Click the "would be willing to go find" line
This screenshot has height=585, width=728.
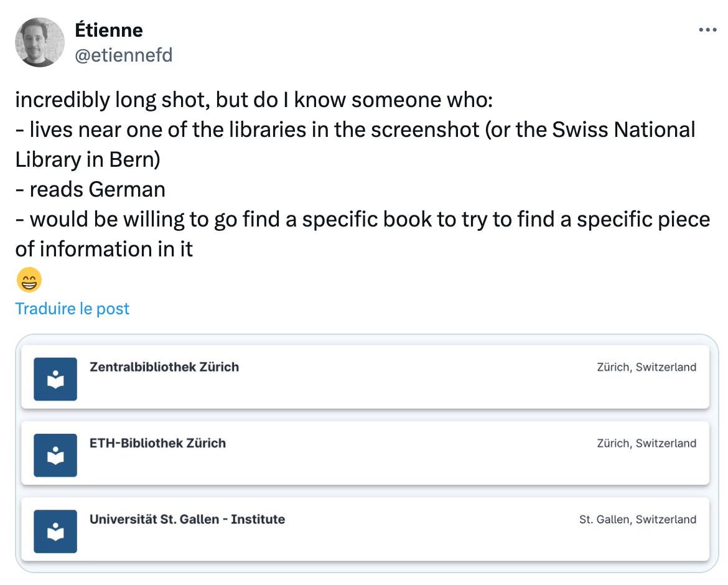[362, 219]
